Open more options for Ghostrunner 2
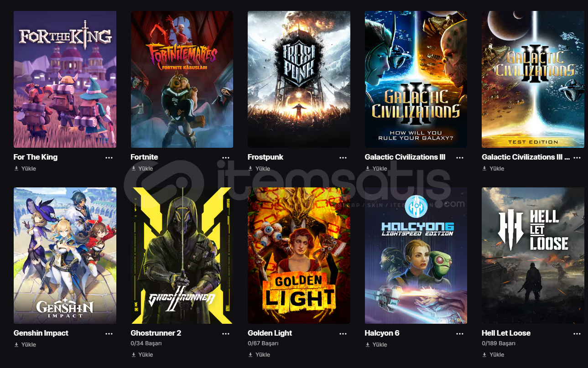588x368 pixels. coord(226,333)
